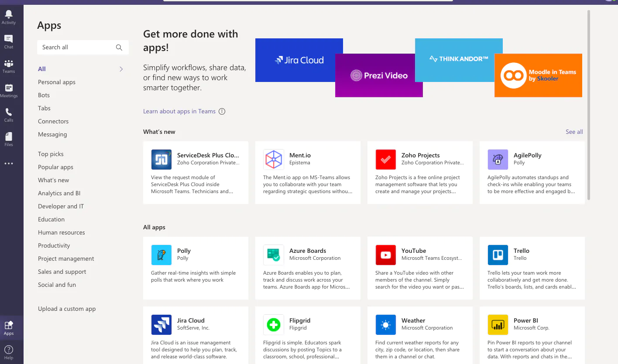Select the Chat icon in the sidebar
Screen dimensions: 618x364
tap(10, 40)
